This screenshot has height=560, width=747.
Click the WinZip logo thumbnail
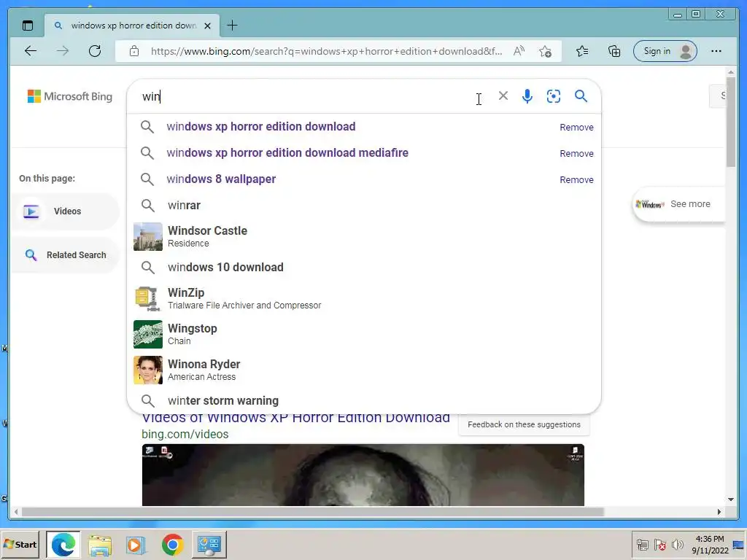tap(147, 298)
